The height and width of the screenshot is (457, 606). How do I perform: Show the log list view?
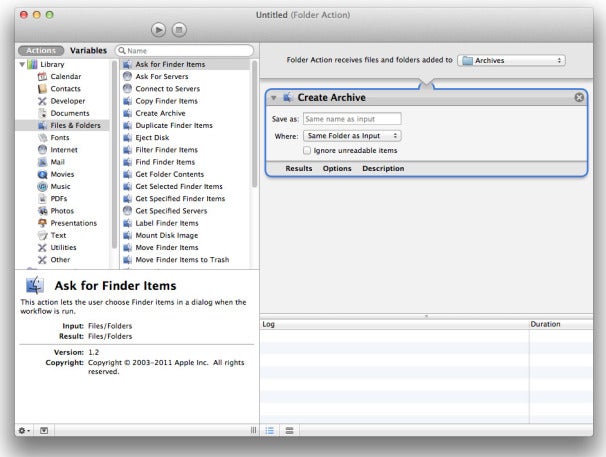(x=270, y=430)
